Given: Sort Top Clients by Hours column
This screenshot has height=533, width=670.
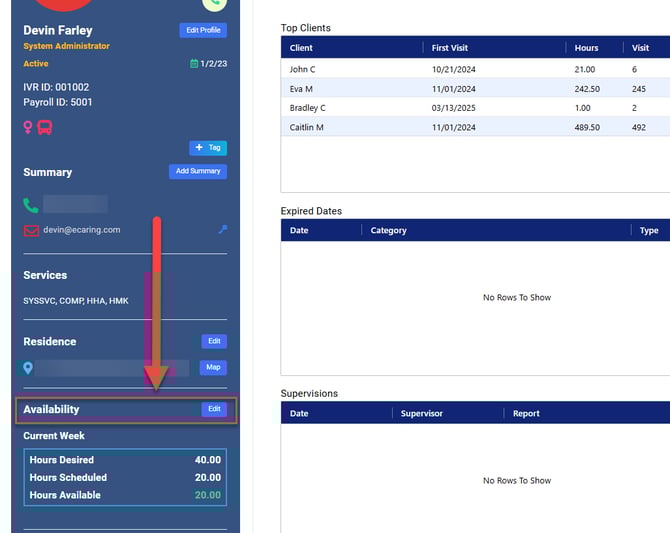Looking at the screenshot, I should (586, 48).
